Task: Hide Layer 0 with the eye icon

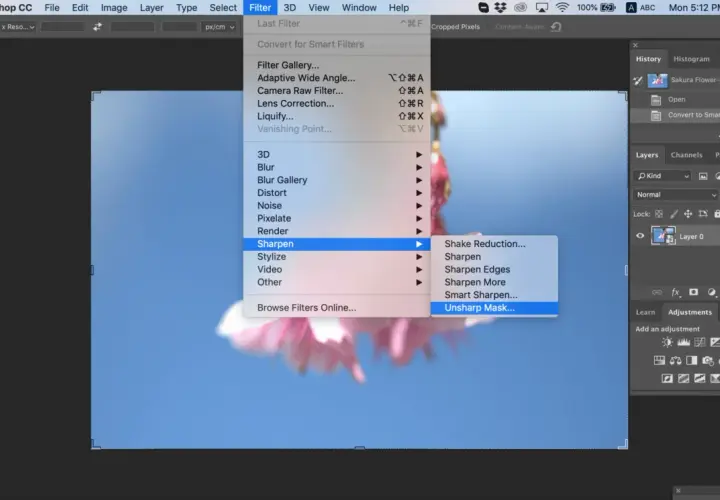Action: (x=640, y=236)
